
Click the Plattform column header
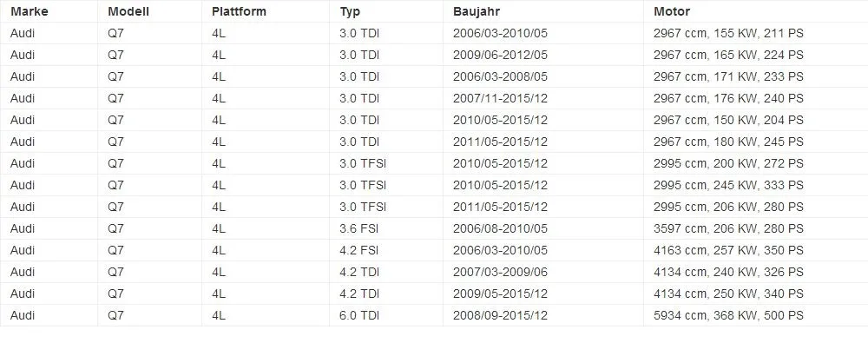tap(239, 11)
